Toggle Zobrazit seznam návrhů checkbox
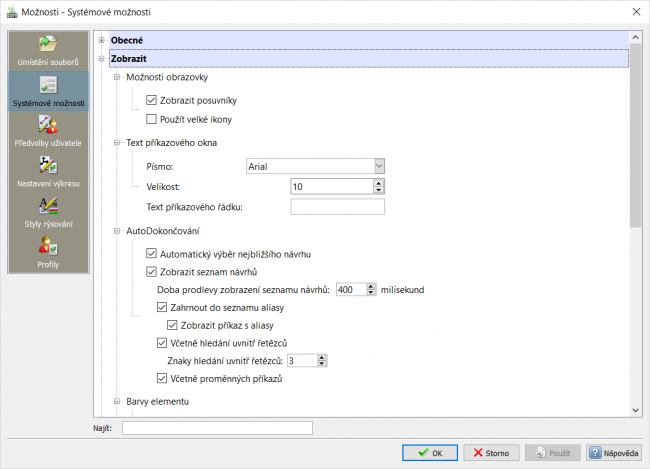 tap(151, 272)
